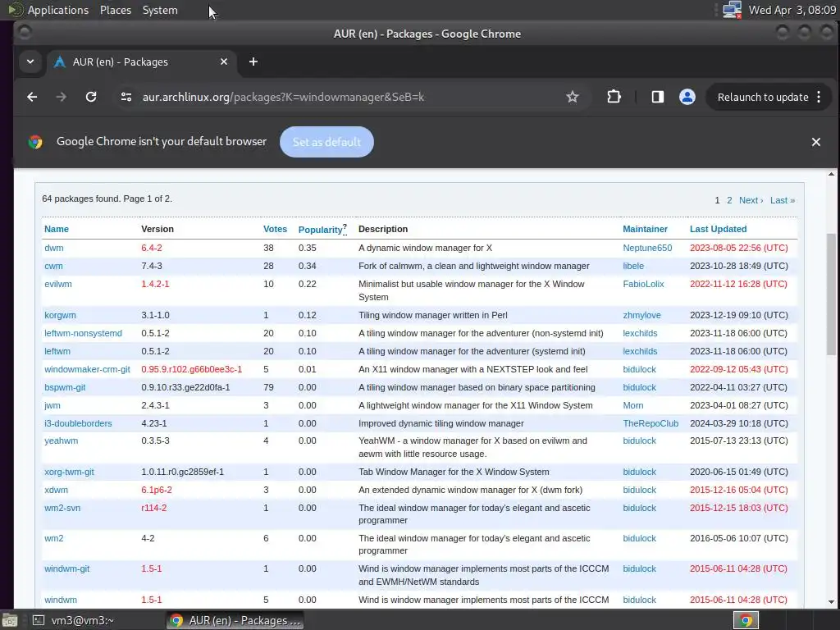The width and height of the screenshot is (840, 630).
Task: Go back to the previous page
Action: coord(32,97)
